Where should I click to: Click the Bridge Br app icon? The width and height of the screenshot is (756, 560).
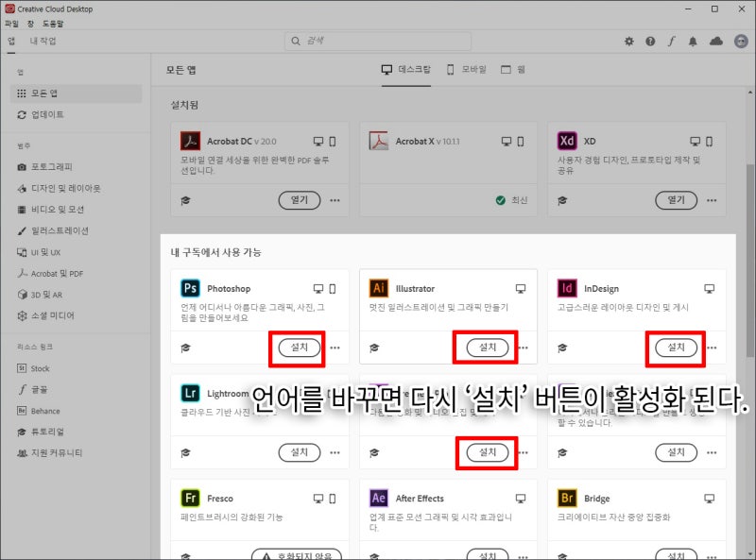click(x=567, y=498)
